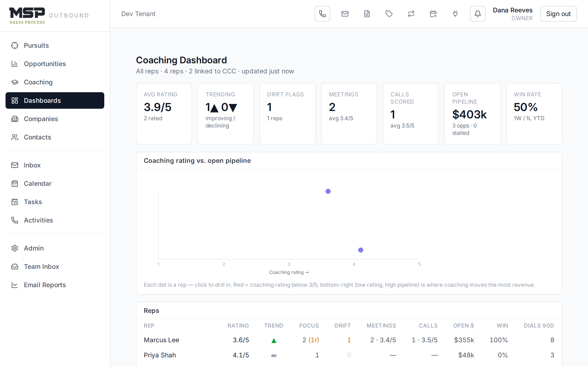Click the document icon in header toolbar
Image resolution: width=588 pixels, height=367 pixels.
[x=367, y=14]
